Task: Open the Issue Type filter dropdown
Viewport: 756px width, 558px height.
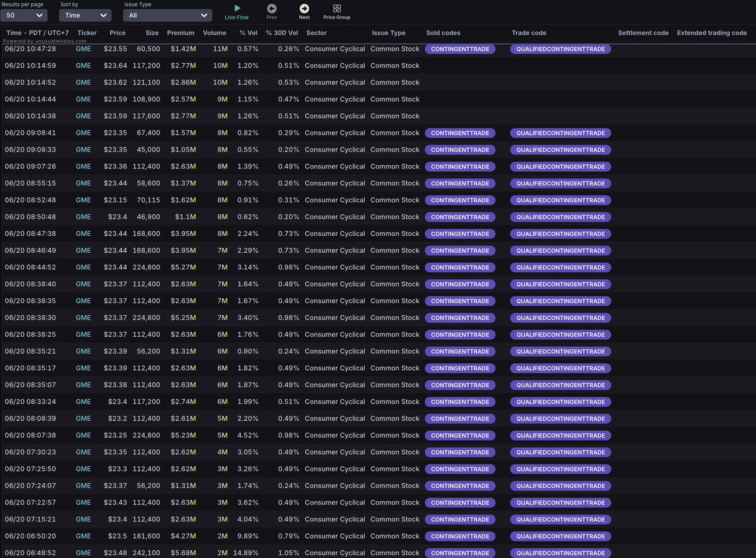Action: coord(167,15)
